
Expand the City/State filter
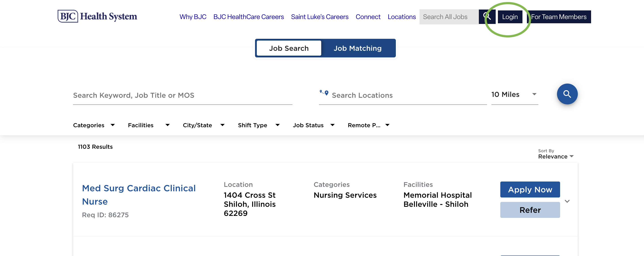click(x=203, y=125)
